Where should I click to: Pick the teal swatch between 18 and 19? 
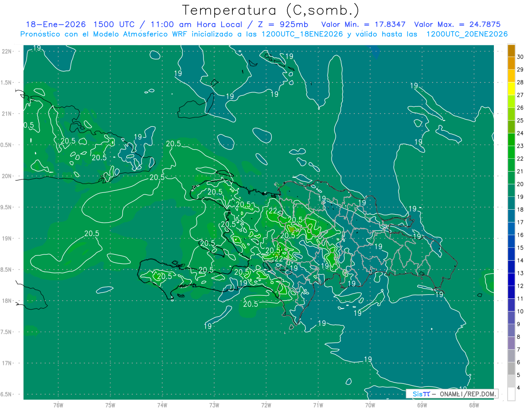(x=512, y=203)
